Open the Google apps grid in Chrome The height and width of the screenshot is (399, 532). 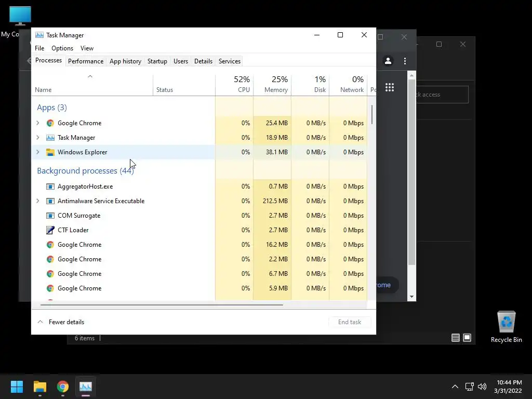tap(390, 87)
